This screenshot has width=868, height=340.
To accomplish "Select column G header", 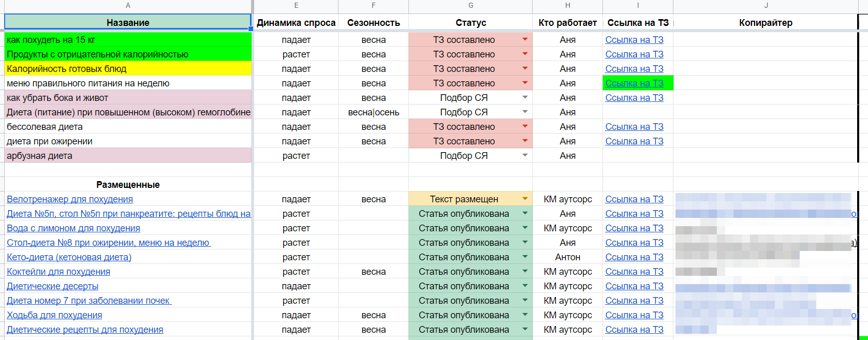I will tap(470, 6).
